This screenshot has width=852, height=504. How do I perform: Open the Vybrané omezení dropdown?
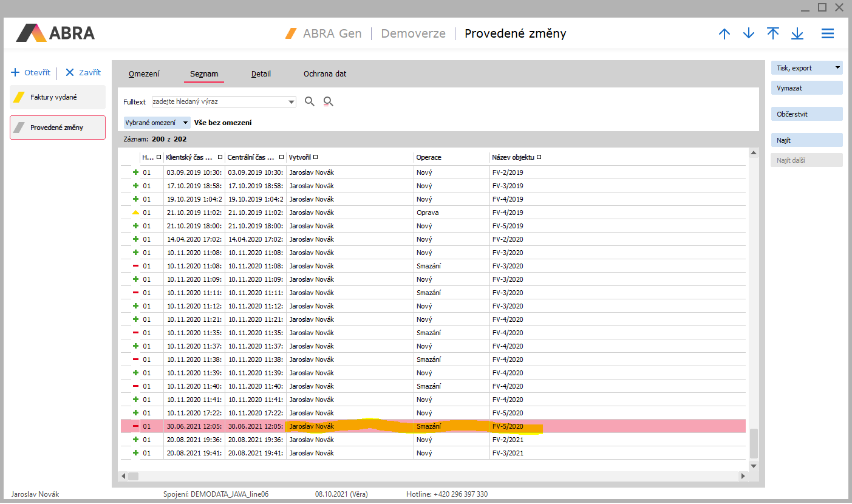coord(185,123)
